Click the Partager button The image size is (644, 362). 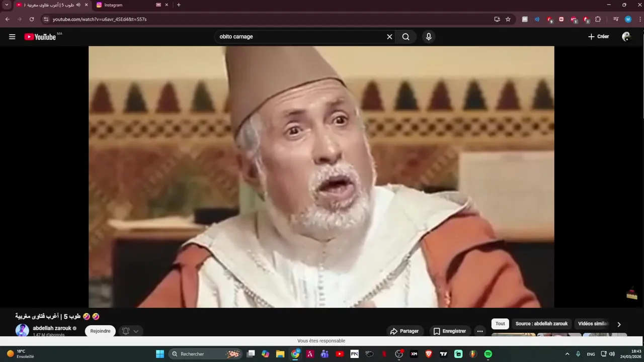[x=405, y=331]
